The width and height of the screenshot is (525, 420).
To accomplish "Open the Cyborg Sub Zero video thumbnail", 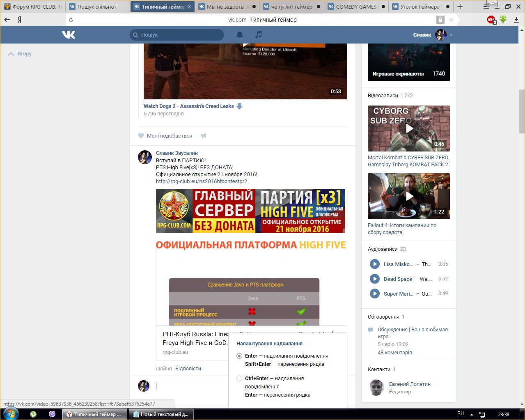I will [x=408, y=129].
